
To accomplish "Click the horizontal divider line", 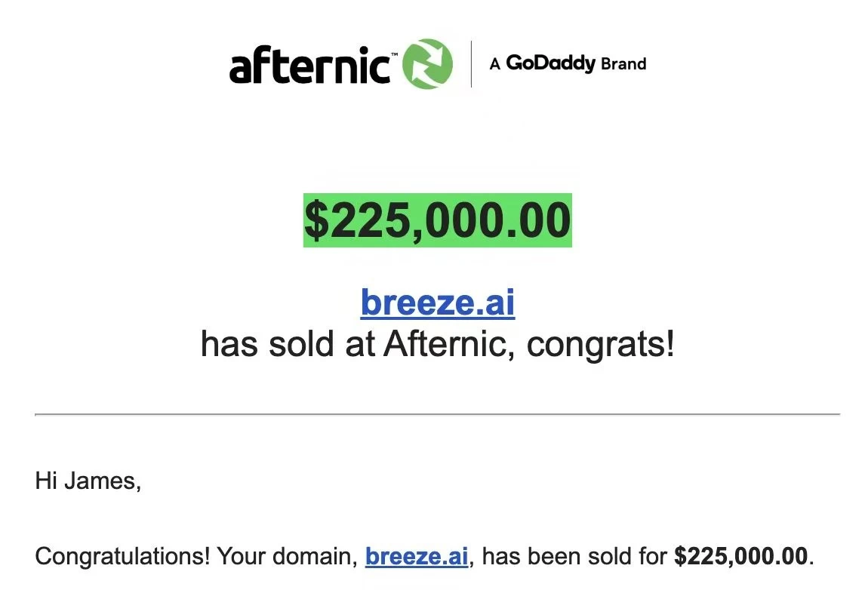I will pos(437,413).
